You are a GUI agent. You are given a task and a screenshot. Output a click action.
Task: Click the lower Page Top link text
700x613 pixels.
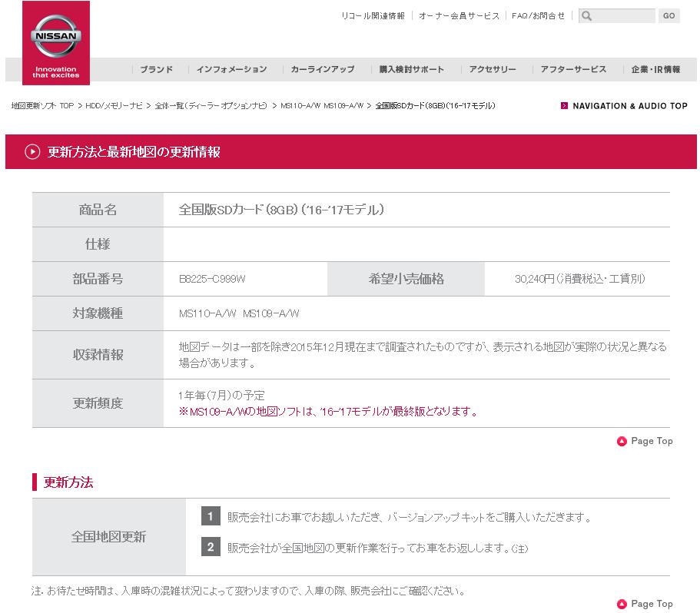tap(652, 604)
